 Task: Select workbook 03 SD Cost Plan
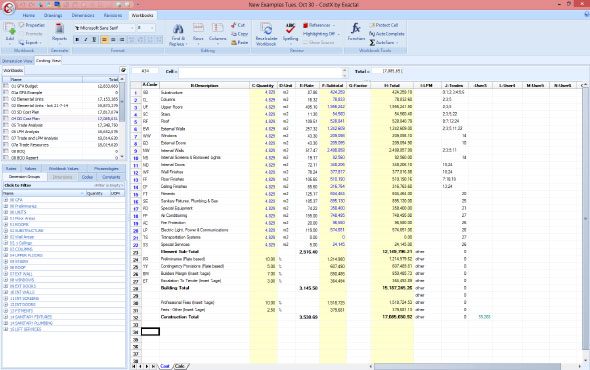60,112
